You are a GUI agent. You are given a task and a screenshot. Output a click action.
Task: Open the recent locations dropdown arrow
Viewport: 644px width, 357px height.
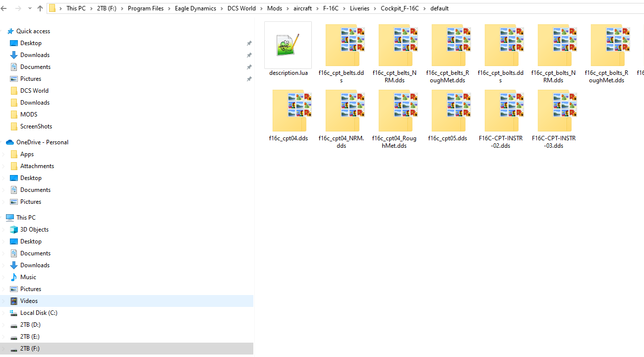click(29, 8)
